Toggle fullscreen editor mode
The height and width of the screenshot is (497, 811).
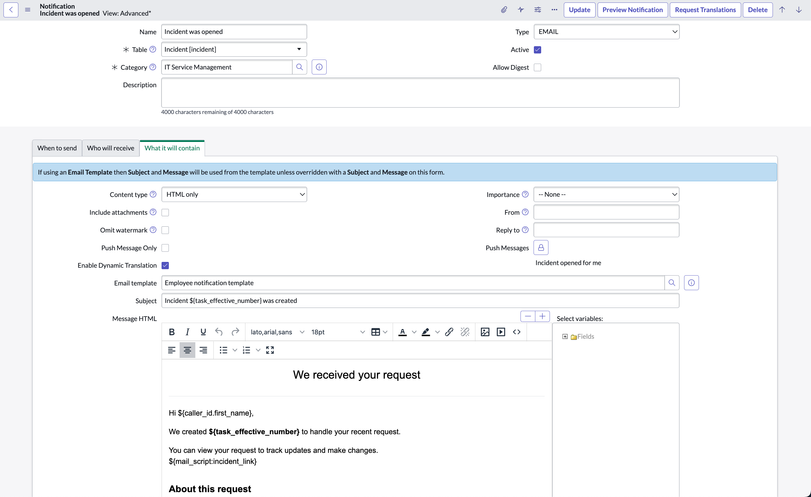pos(270,350)
